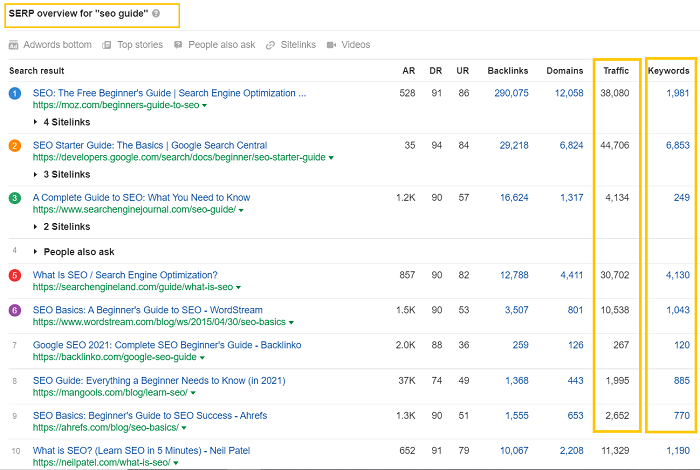
Task: Click the blue position 1 badge
Action: click(14, 93)
